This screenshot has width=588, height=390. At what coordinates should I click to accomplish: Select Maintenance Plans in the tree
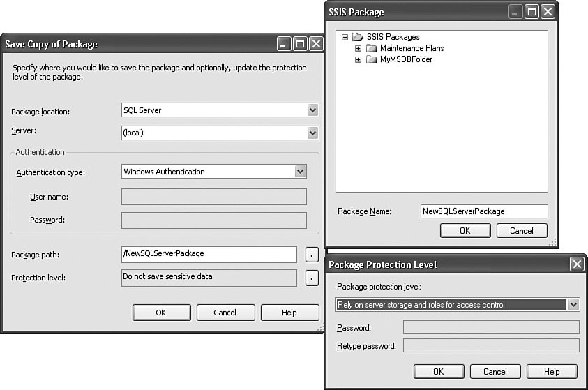tap(412, 48)
